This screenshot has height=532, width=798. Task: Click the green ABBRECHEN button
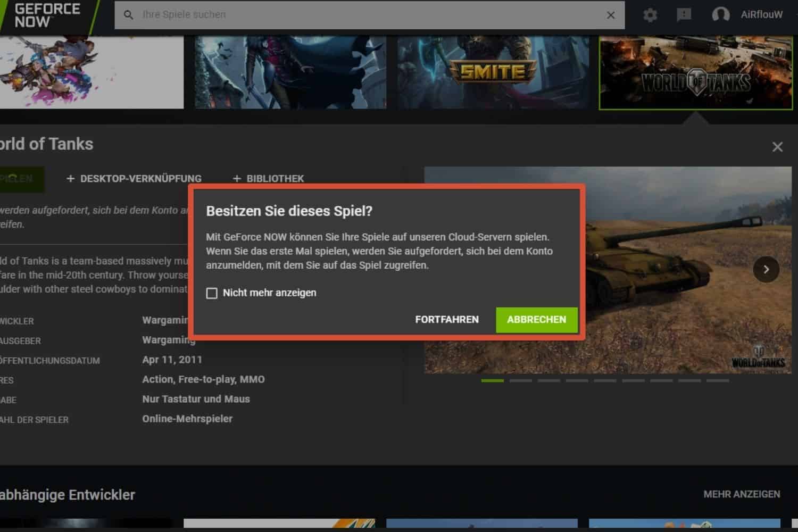pyautogui.click(x=537, y=320)
